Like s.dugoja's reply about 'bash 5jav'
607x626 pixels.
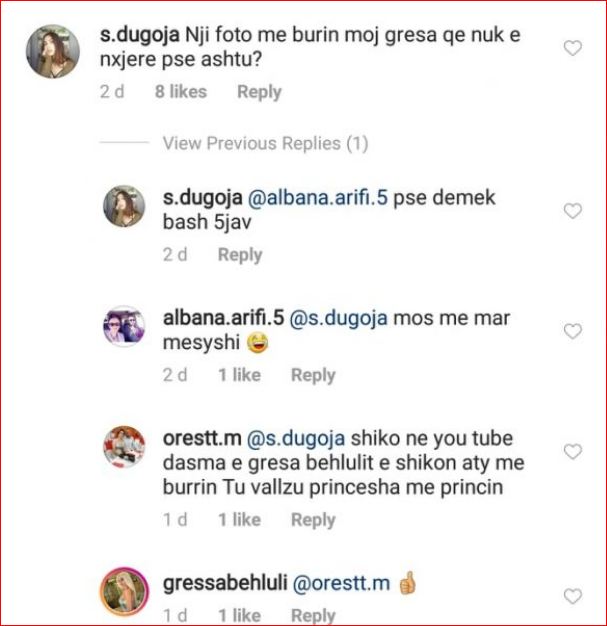[573, 211]
